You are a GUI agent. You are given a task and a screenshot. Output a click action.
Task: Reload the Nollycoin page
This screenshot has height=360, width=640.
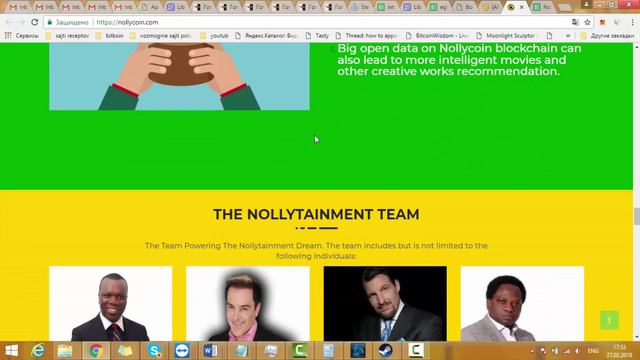coord(35,22)
